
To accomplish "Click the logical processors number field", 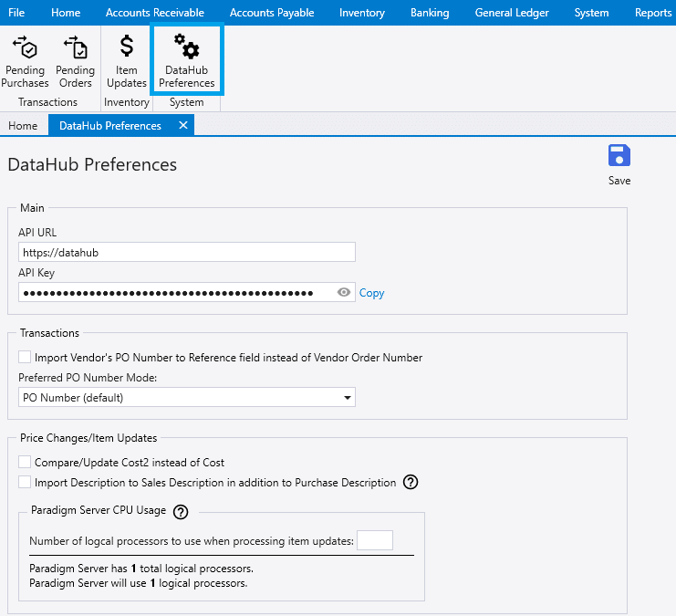I will [x=374, y=541].
